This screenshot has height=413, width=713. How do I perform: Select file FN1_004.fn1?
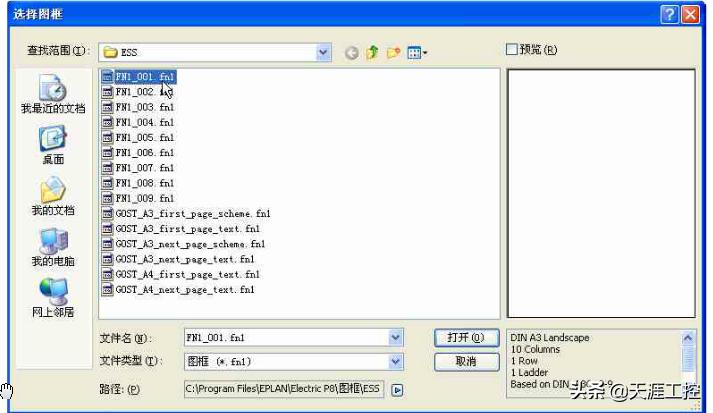[139, 122]
